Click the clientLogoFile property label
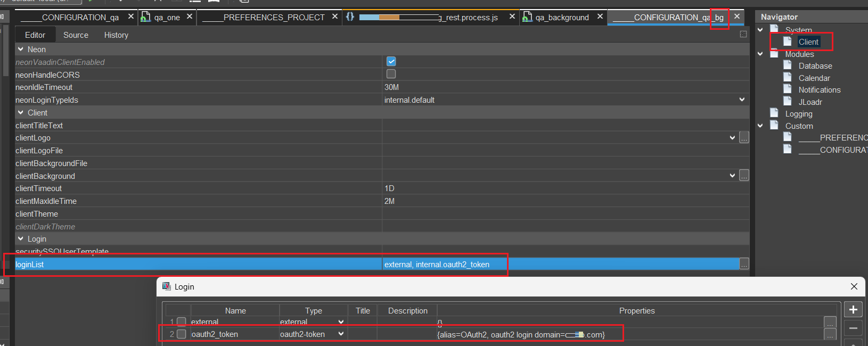The image size is (868, 346). [39, 151]
